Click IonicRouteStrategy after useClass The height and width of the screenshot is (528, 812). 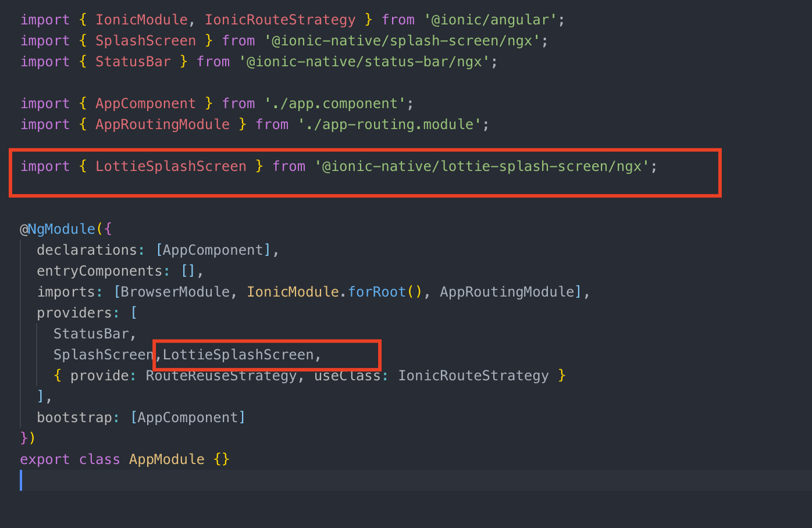473,376
